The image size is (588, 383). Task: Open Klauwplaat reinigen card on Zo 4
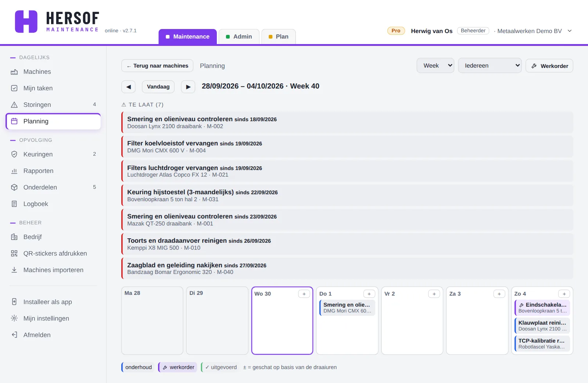click(x=542, y=326)
